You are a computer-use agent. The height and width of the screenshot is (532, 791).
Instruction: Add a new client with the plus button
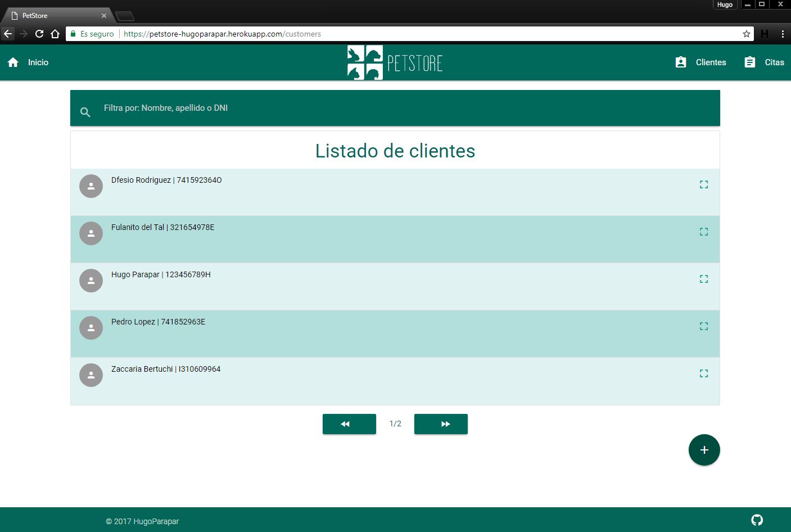[x=704, y=450]
